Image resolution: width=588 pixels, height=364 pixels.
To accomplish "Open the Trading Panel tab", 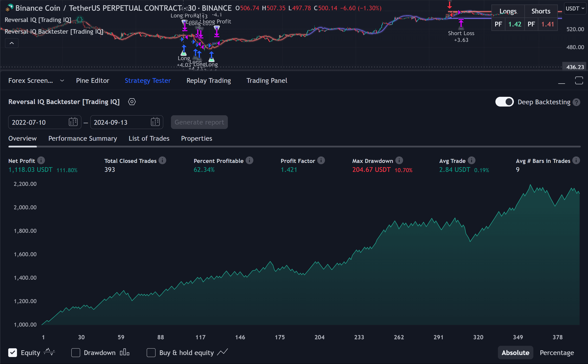I will pyautogui.click(x=267, y=81).
